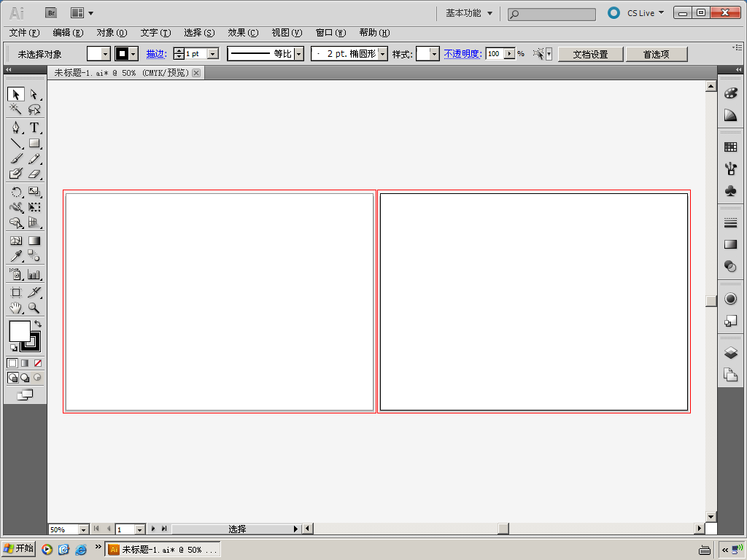The image size is (747, 560).
Task: Choose the Rectangle tool
Action: pyautogui.click(x=34, y=143)
